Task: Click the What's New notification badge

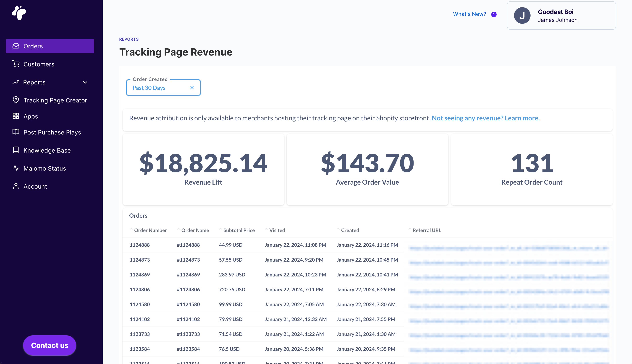Action: (x=494, y=14)
